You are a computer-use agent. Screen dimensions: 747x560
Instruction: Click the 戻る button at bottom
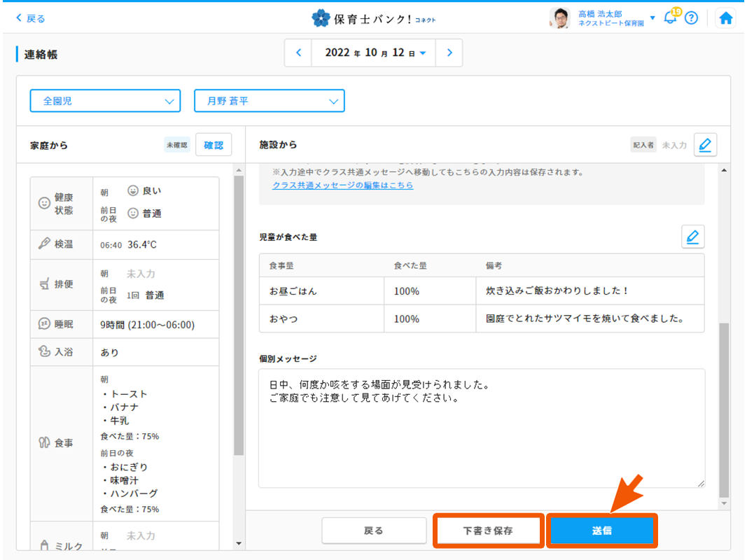tap(374, 531)
